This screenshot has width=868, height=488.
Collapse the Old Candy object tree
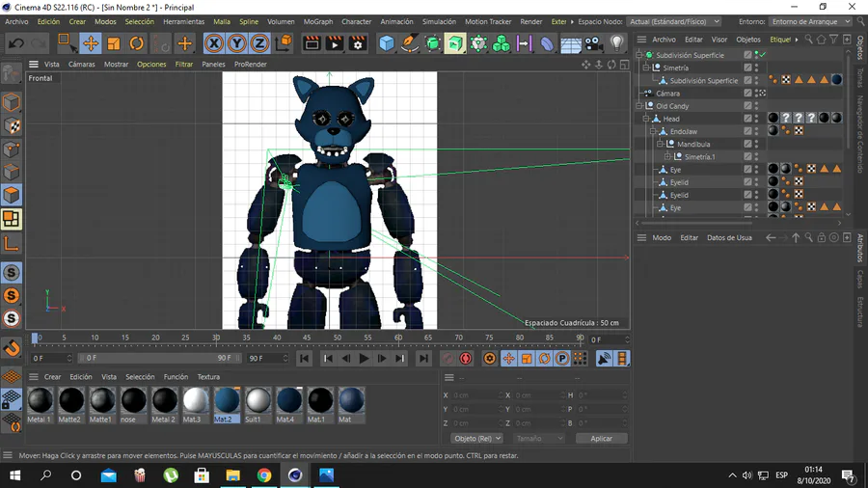pyautogui.click(x=639, y=106)
